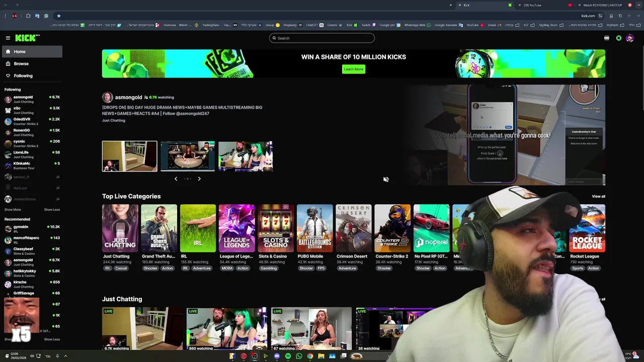Screen dimensions: 644x362
Task: Open the hstikkytokky recommended channel
Action: pyautogui.click(x=32, y=273)
